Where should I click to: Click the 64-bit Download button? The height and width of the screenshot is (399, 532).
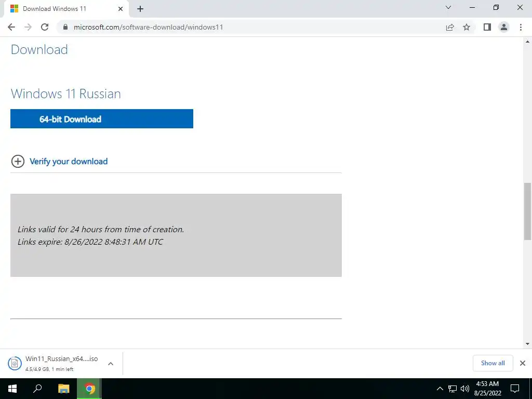click(102, 119)
